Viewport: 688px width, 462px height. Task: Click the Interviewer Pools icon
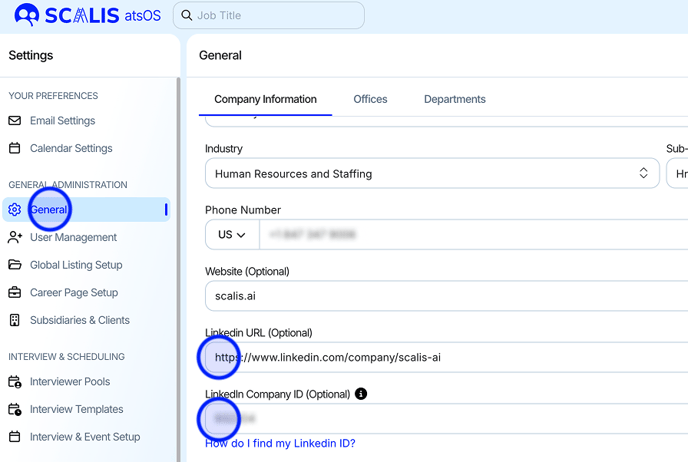(x=15, y=382)
